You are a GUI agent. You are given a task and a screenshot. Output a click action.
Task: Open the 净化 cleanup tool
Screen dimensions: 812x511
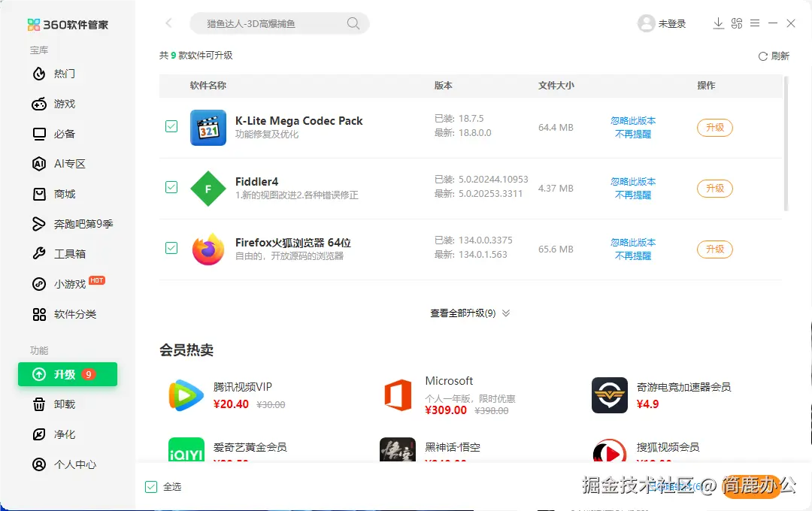tap(60, 434)
